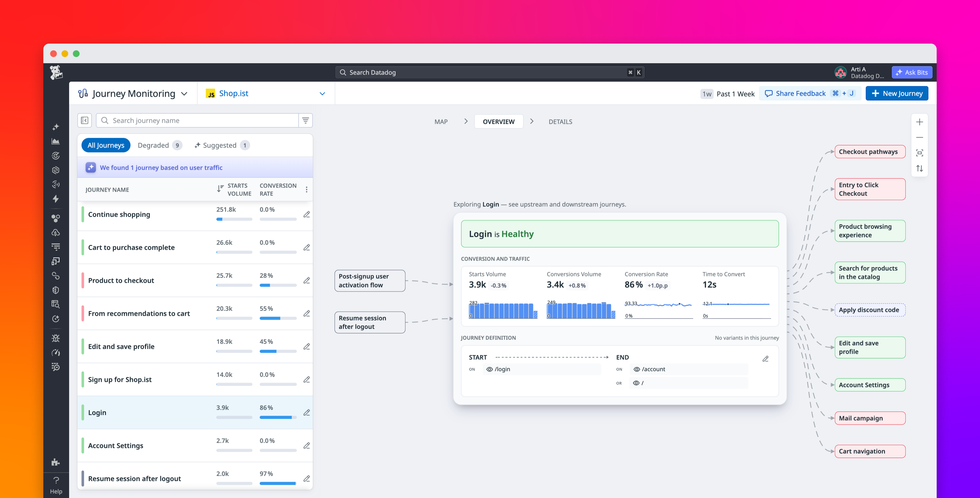Edit the Continue shopping journey pencil
Viewport: 980px width, 498px height.
click(x=307, y=214)
